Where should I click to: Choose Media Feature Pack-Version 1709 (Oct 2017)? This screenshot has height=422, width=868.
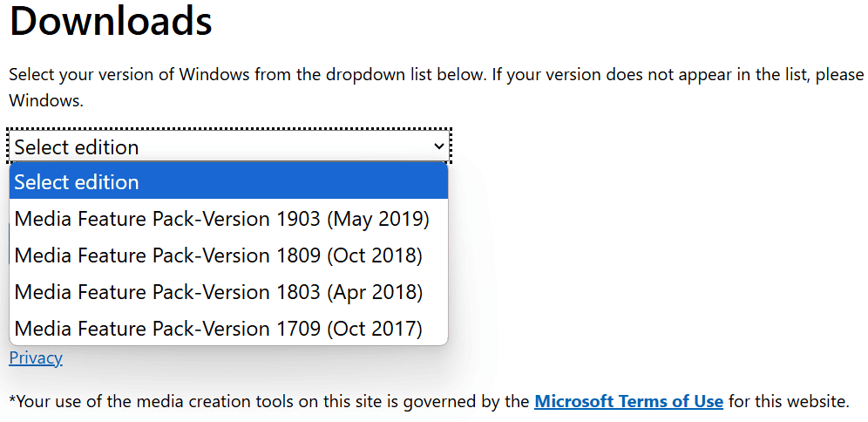coord(219,329)
